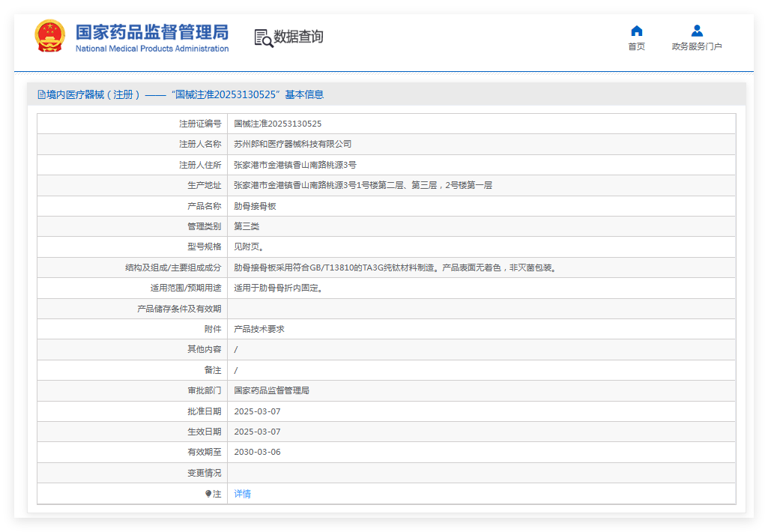Screen dimensions: 768x532
Task: Click the 数据查询 magnifier document icon
Action: 264,38
